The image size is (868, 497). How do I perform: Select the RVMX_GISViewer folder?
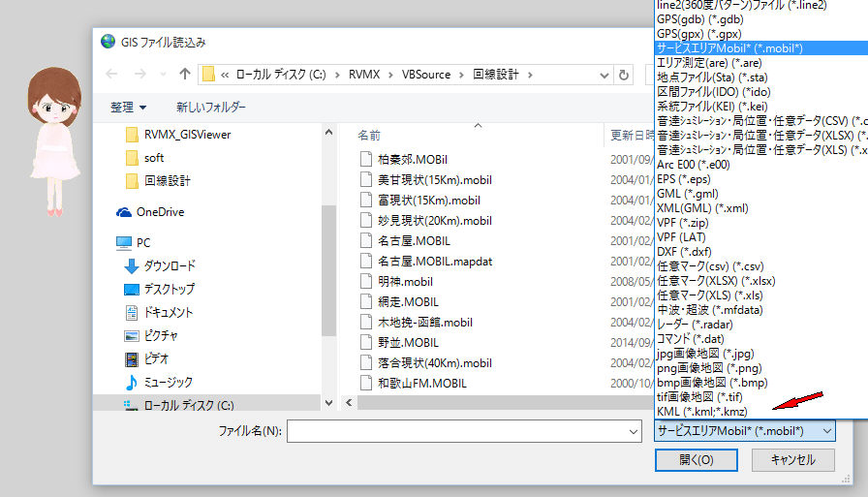[187, 135]
